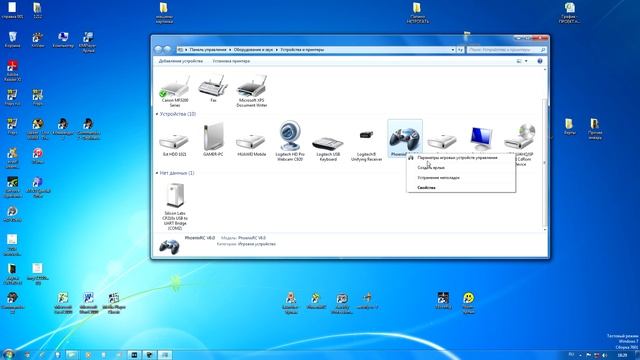The height and width of the screenshot is (360, 640).
Task: Open the Корзина (Recycle Bin) desktop icon
Action: pos(13,40)
